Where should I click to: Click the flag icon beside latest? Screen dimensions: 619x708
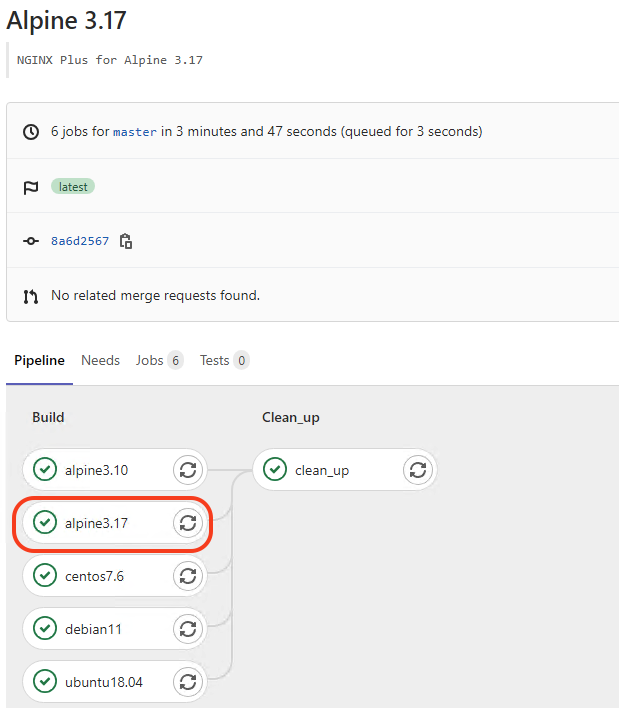[31, 187]
